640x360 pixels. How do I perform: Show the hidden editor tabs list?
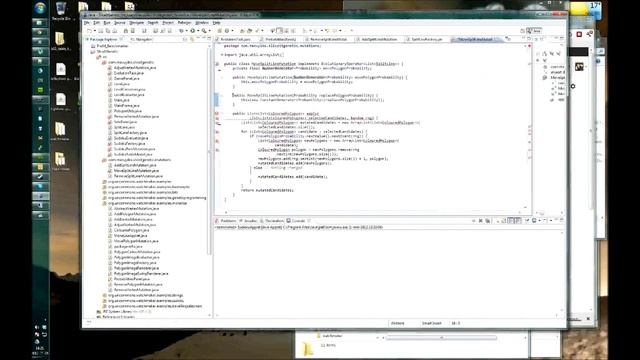(x=508, y=39)
